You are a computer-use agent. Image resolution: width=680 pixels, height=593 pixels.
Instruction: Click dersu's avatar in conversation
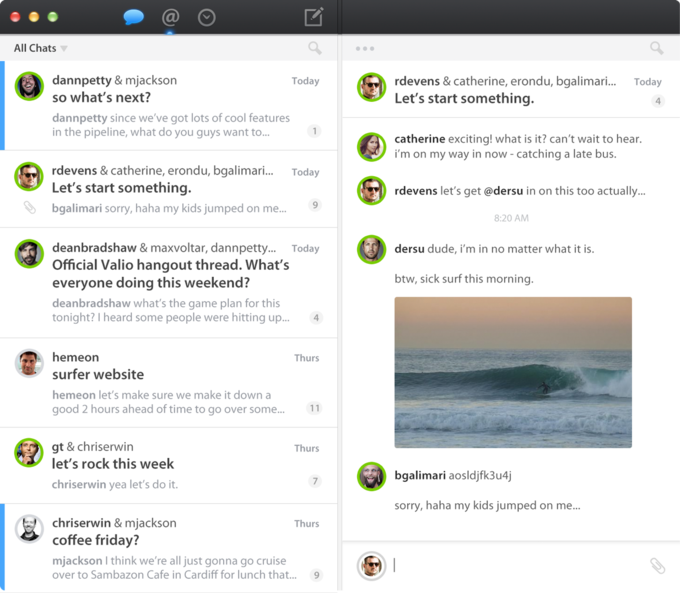pos(372,249)
